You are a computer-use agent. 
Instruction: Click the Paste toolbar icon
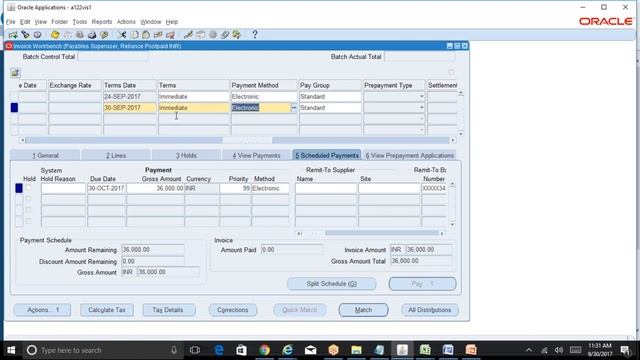[x=146, y=35]
